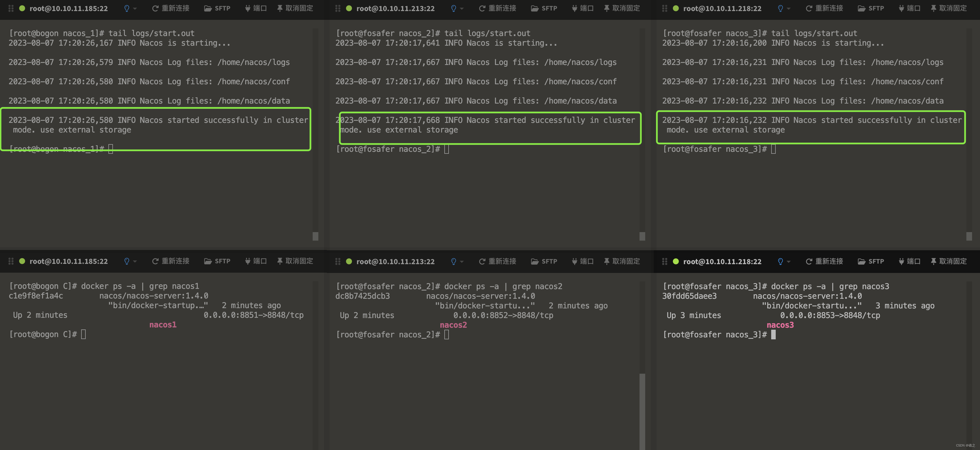
Task: Open SFTP in 10.10.11.185 docker ps pane
Action: [x=217, y=261]
